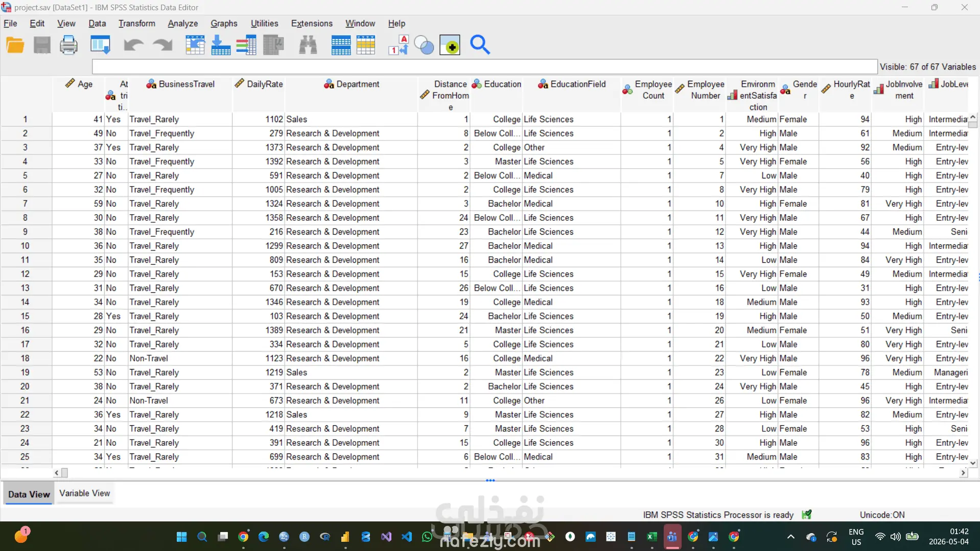
Task: Run descriptive statistics toolbar icon
Action: click(x=273, y=45)
